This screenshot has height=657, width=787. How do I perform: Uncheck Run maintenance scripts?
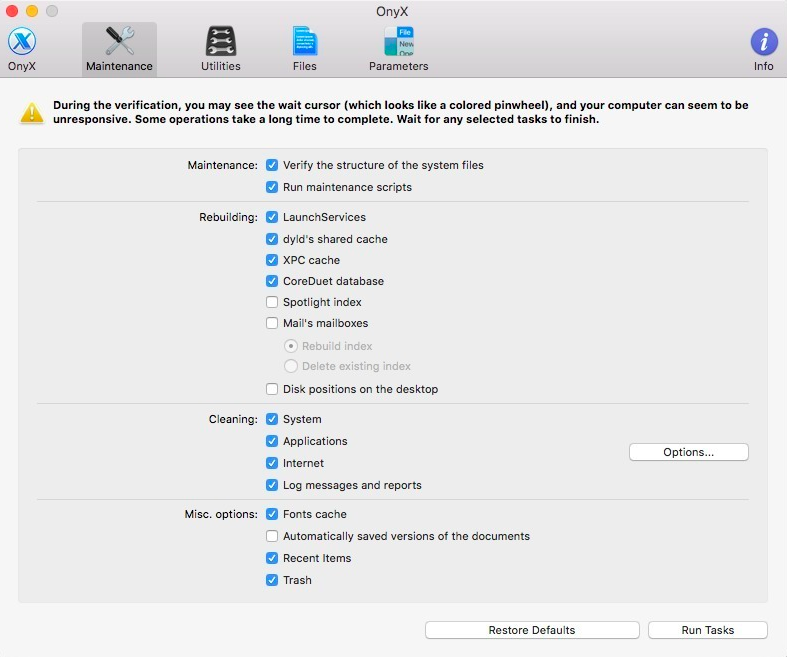[272, 187]
